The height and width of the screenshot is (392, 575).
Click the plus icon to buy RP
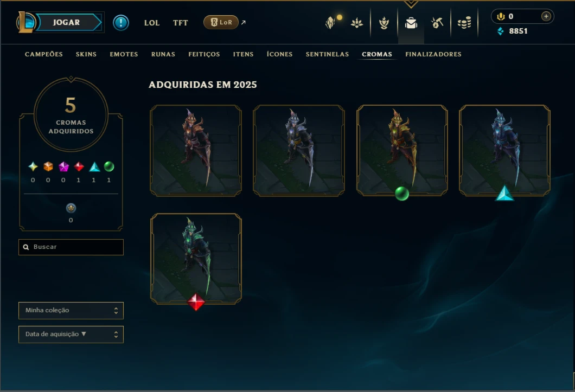click(546, 16)
